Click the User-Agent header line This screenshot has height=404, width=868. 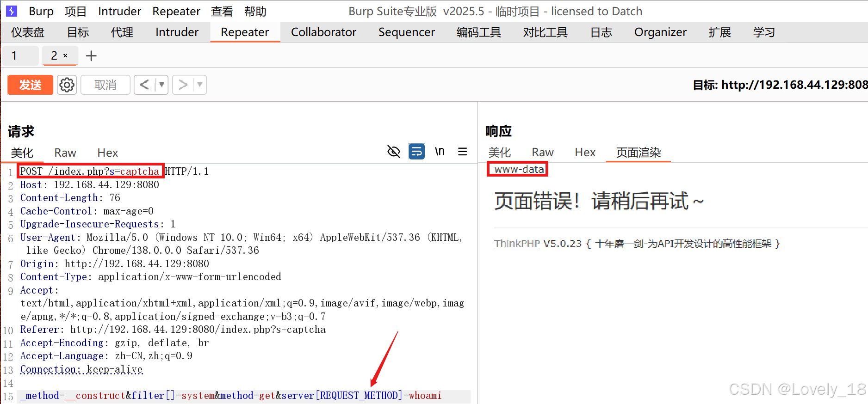(x=241, y=244)
